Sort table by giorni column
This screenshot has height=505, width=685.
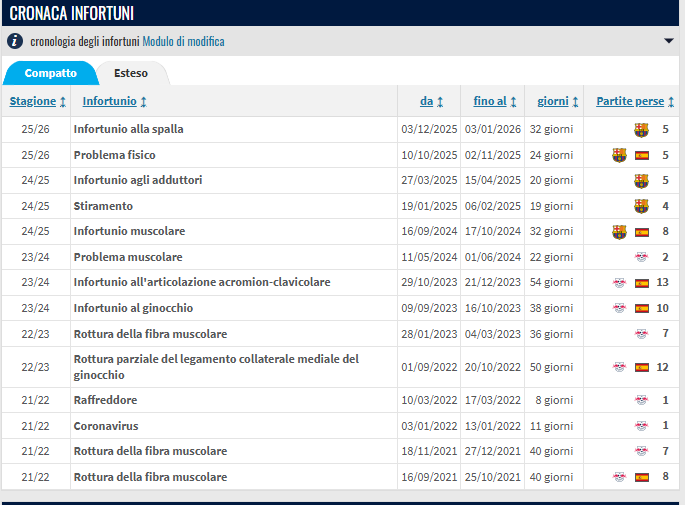tap(553, 101)
